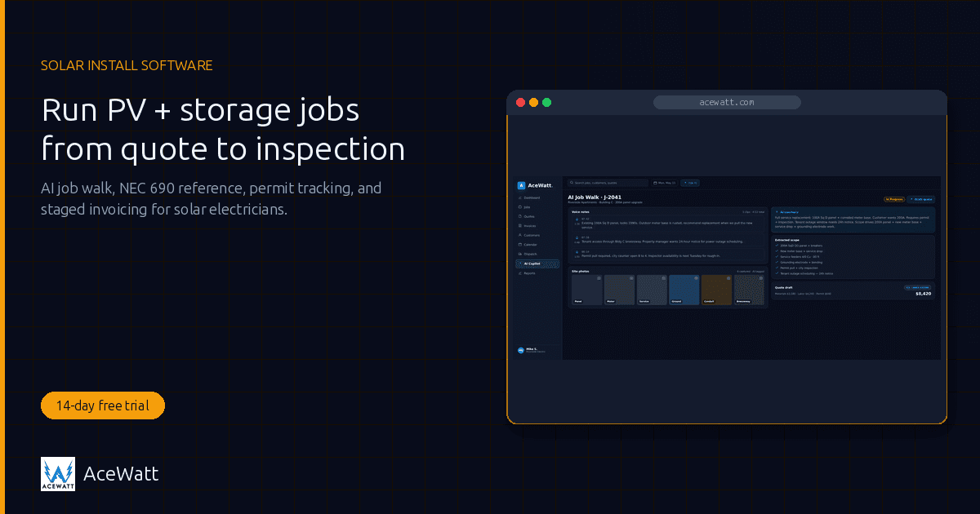The image size is (980, 514).
Task: Click the AceWatt logo icon in the app sidebar
Action: click(x=521, y=185)
